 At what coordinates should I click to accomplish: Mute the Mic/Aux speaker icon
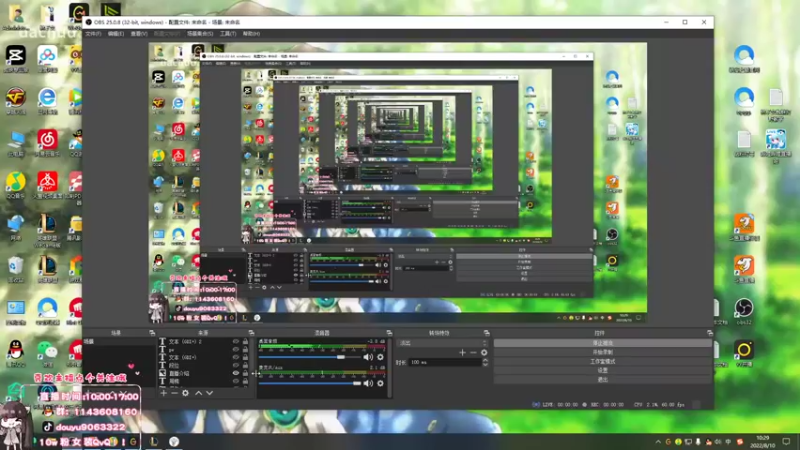(x=368, y=383)
